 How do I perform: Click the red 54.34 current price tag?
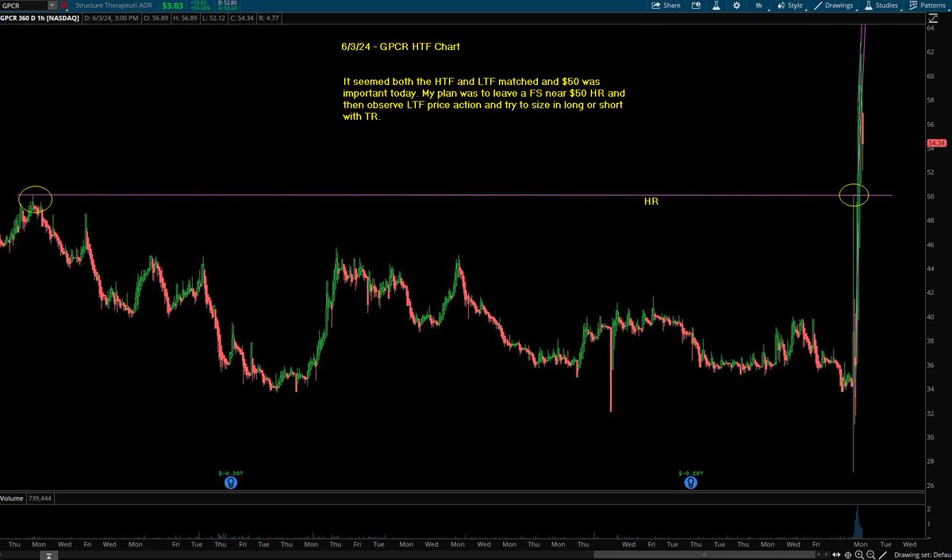(935, 144)
